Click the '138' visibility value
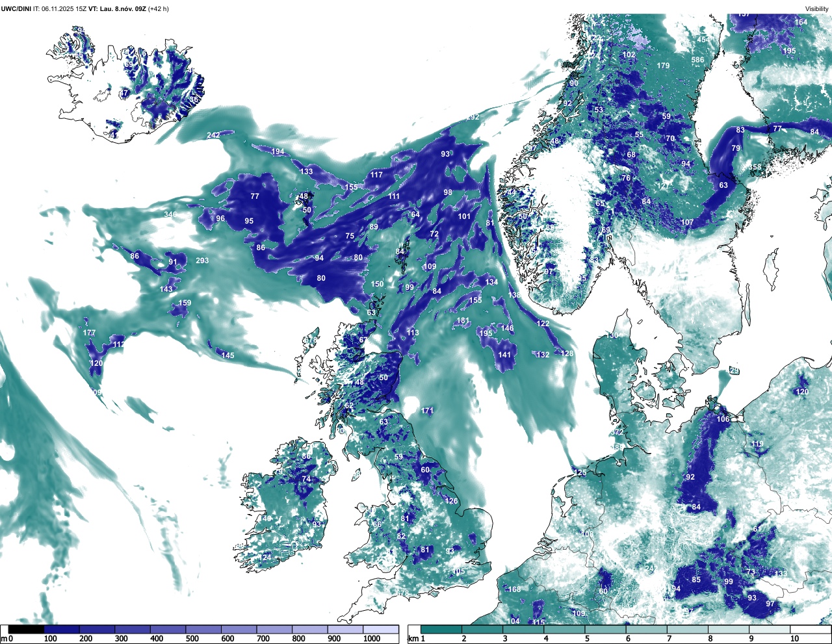This screenshot has width=832, height=644. tap(514, 295)
